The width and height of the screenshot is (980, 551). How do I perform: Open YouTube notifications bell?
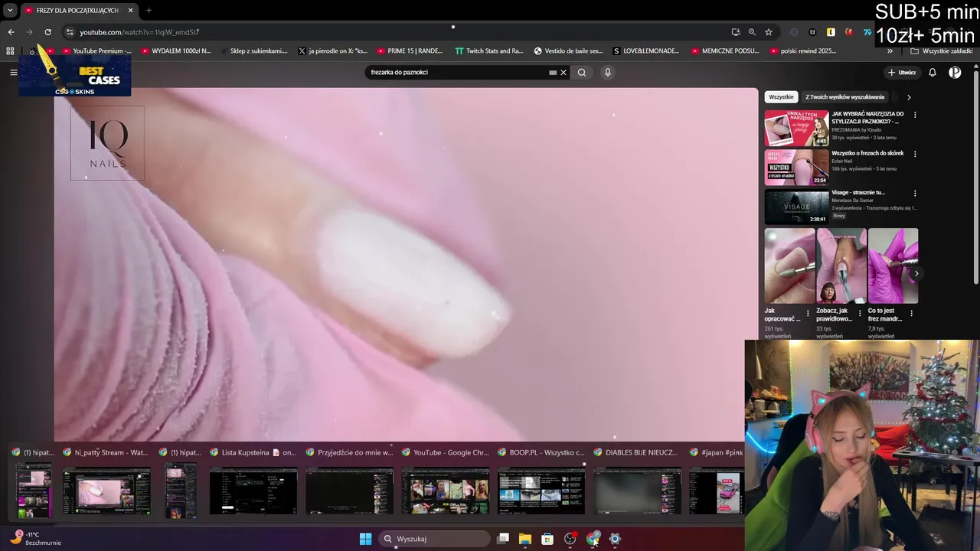coord(933,73)
